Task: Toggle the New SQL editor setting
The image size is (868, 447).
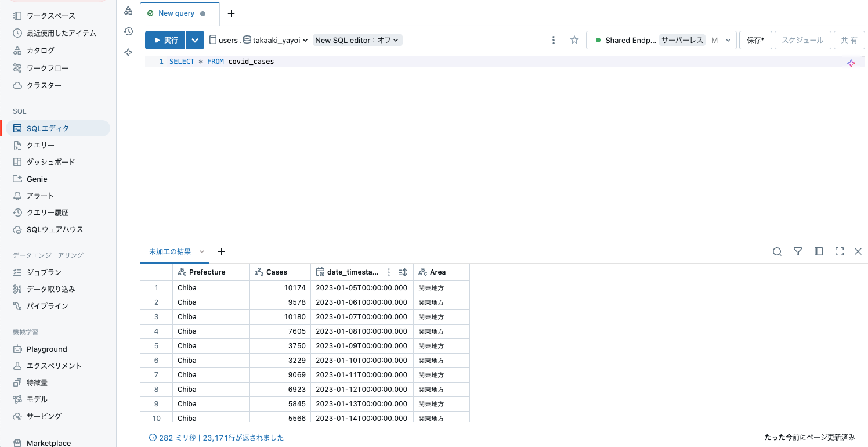Action: pyautogui.click(x=357, y=40)
